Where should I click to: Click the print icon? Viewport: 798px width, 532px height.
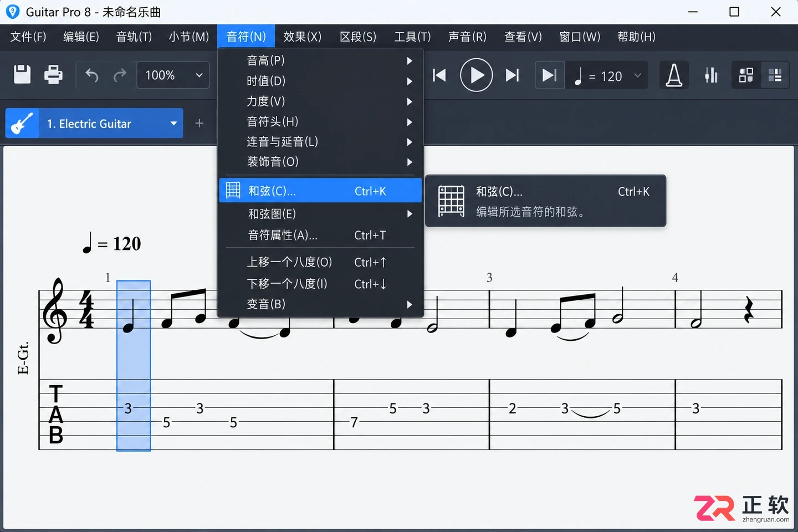coord(53,75)
